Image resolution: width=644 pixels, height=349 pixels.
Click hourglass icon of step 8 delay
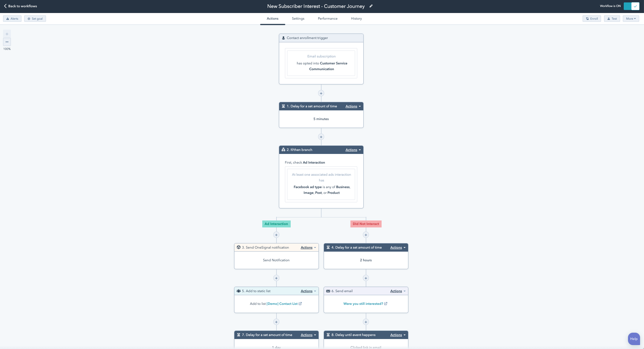pos(328,335)
